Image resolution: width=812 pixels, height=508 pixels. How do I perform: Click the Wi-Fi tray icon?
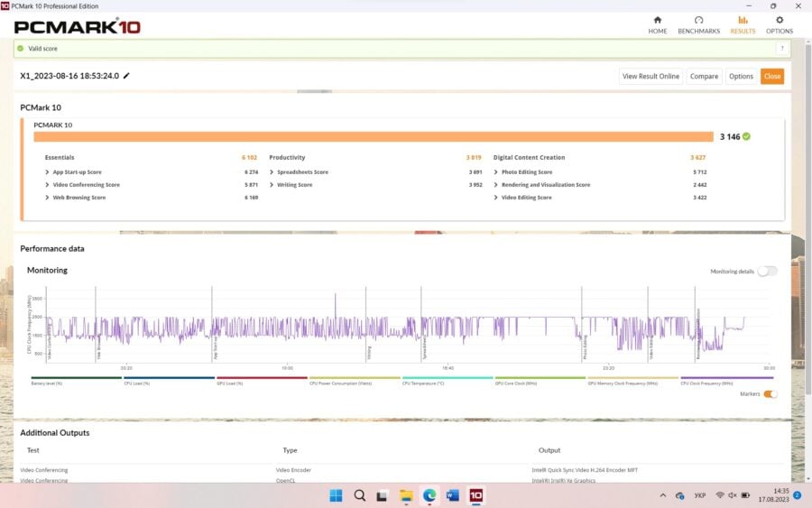click(x=720, y=495)
